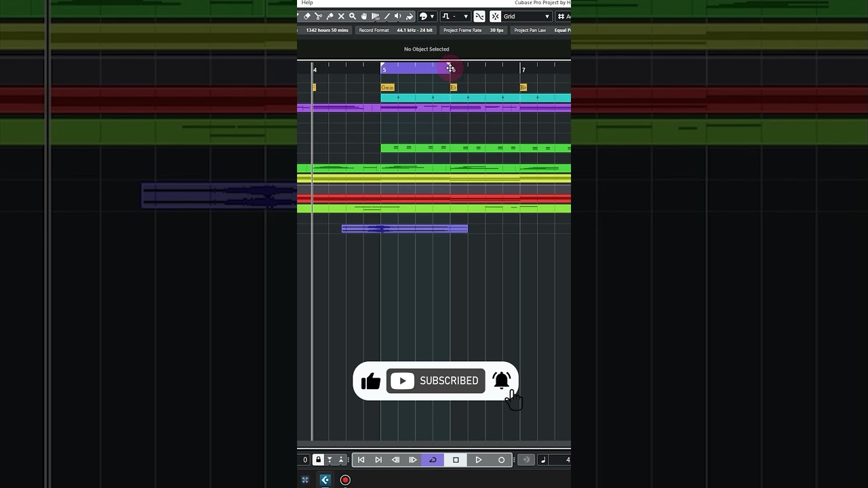This screenshot has width=868, height=488.
Task: Go to previous marker or project start
Action: click(361, 460)
